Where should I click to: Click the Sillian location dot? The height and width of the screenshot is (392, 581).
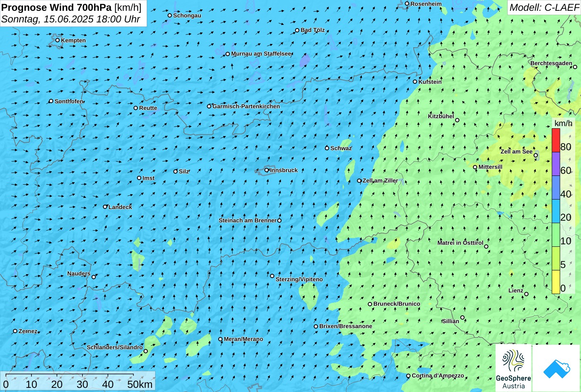pos(462,318)
